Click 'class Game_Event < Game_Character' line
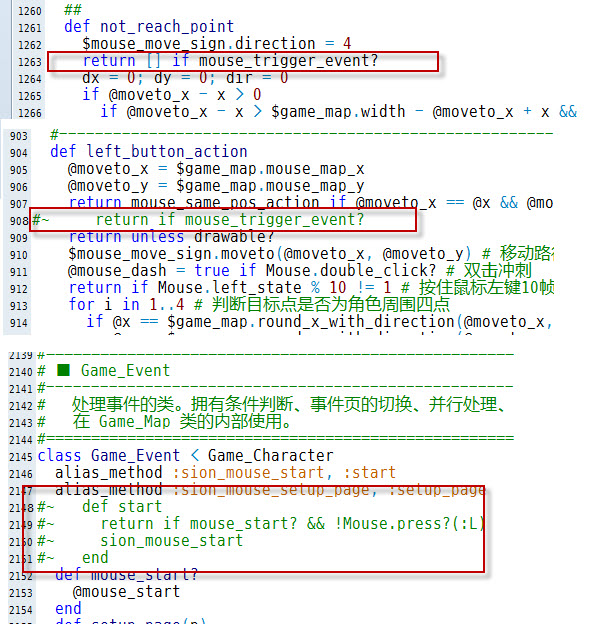This screenshot has height=624, width=592. coord(185,456)
